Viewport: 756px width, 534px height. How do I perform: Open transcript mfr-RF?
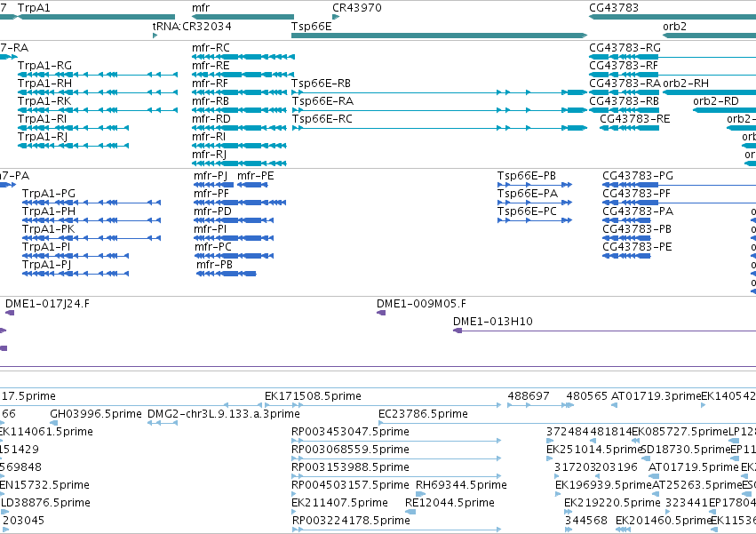pos(211,84)
